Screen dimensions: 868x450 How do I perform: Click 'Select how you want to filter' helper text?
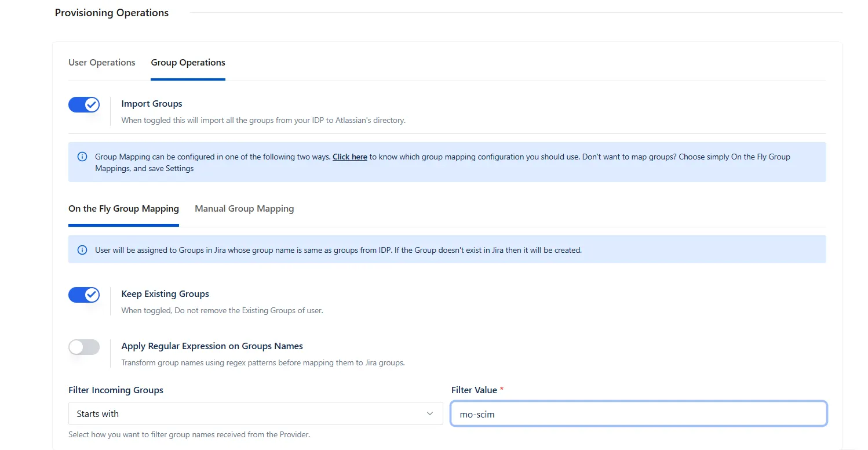(189, 434)
